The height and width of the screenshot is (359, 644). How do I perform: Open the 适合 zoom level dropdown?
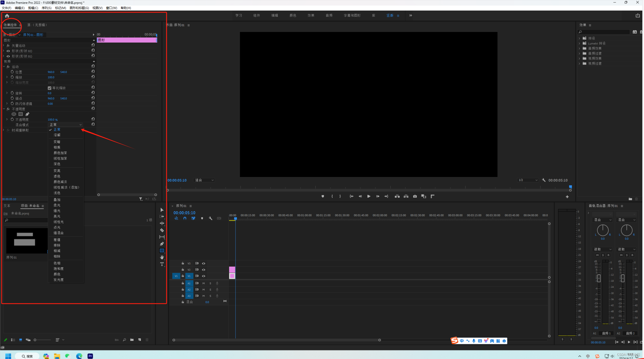point(204,180)
